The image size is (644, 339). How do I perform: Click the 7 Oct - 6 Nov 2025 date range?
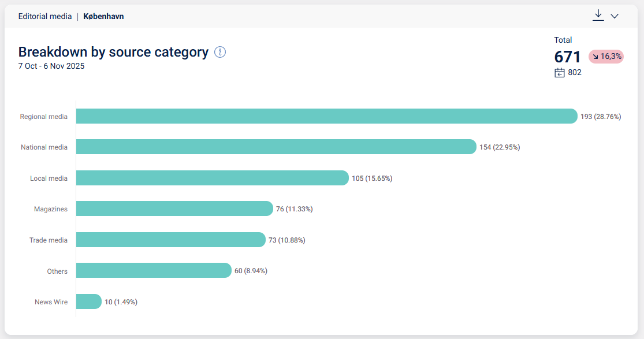click(51, 66)
